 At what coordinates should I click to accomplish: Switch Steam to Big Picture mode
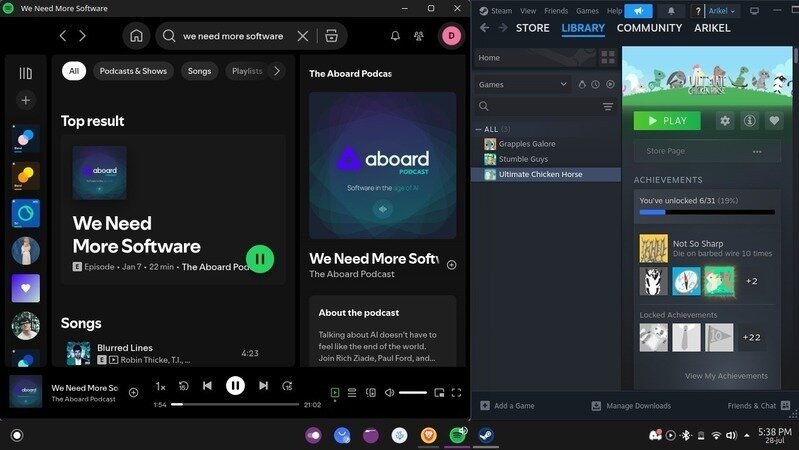[x=755, y=11]
